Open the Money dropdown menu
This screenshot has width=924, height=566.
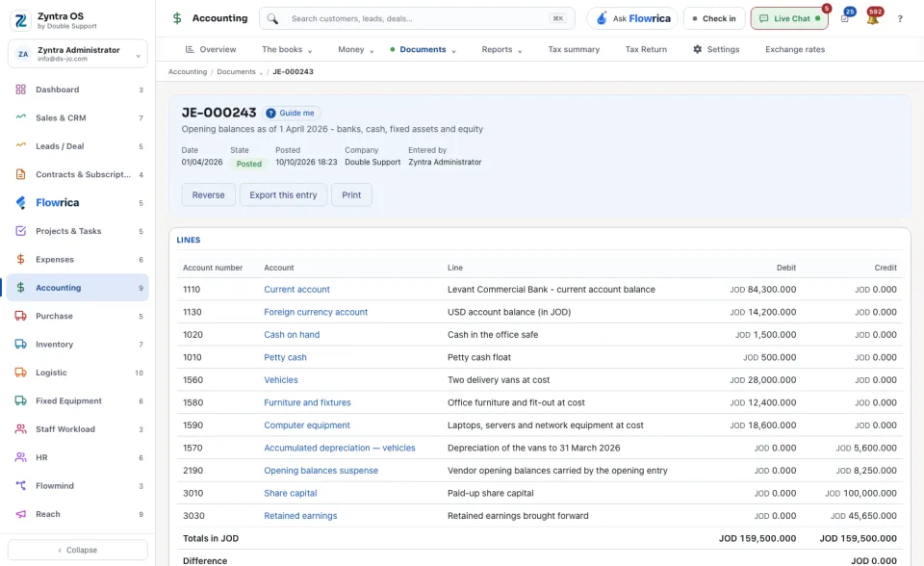356,49
